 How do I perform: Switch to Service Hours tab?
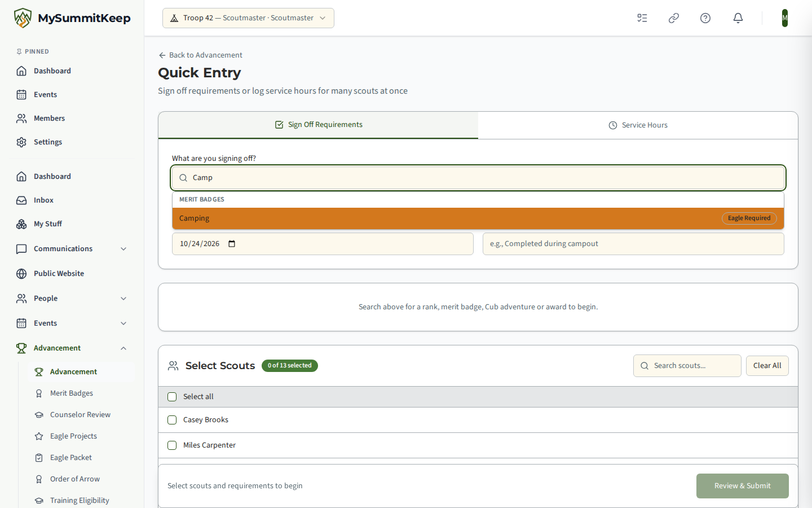pos(638,125)
